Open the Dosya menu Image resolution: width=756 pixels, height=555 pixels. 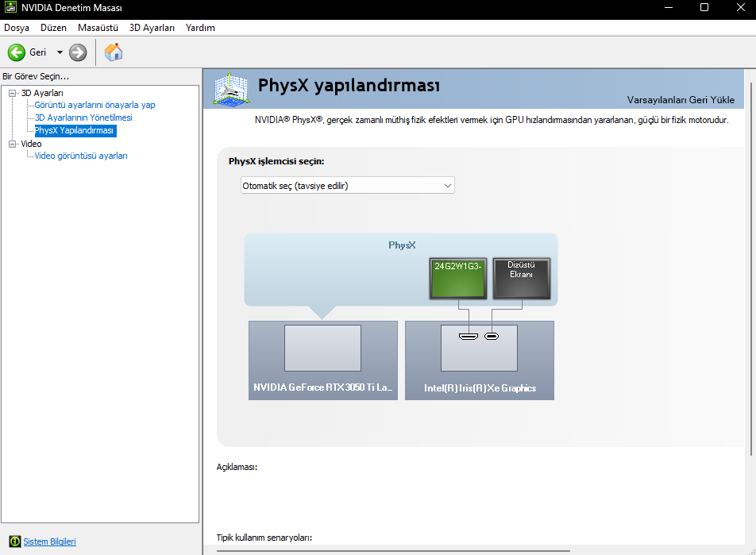pyautogui.click(x=17, y=28)
